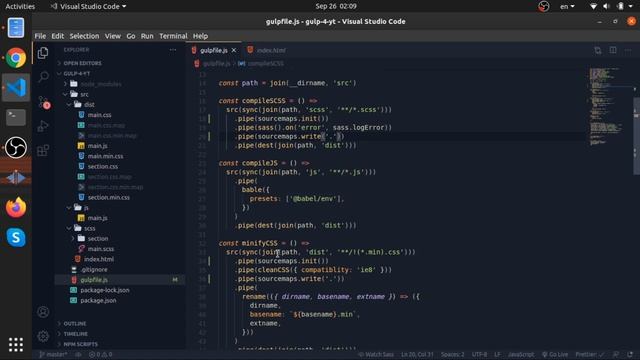640x360 pixels.
Task: Click the feedback icon in the status bar
Action: tap(616, 354)
